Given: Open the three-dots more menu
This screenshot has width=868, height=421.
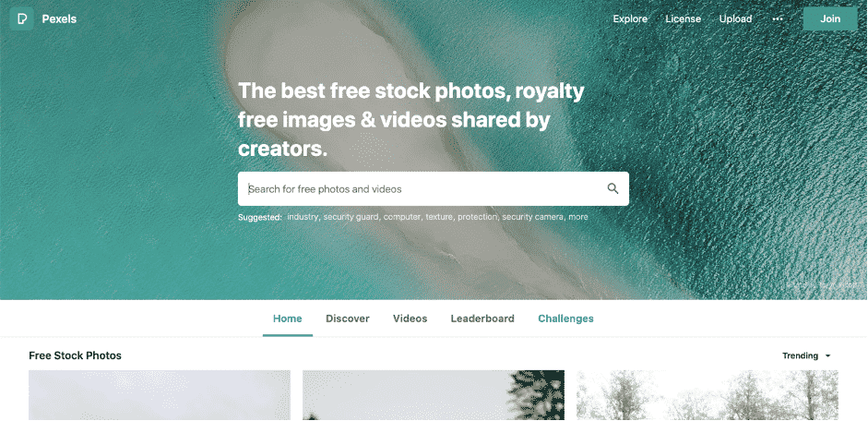Looking at the screenshot, I should (x=778, y=18).
